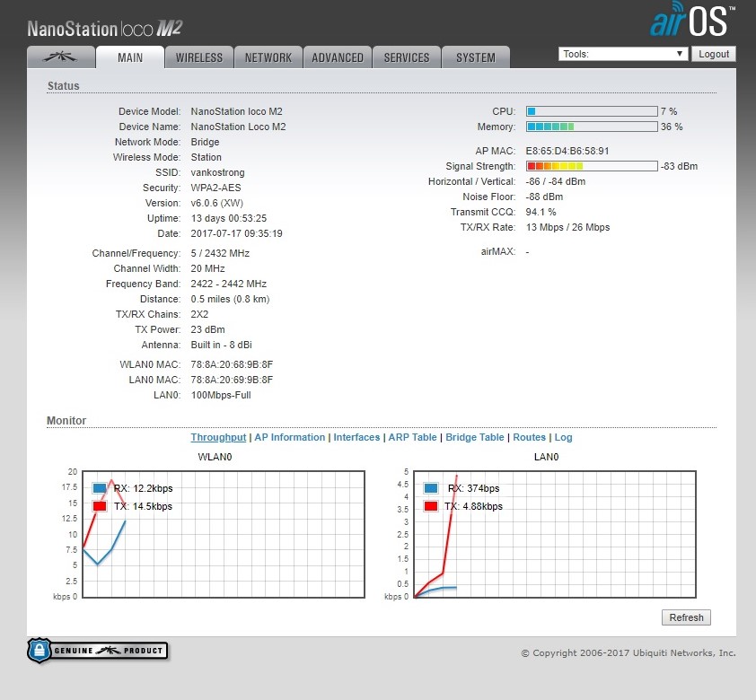Click WLAN0 MAC value 78:8A:20:68:9B:8F
This screenshot has height=700, width=756.
pos(232,364)
